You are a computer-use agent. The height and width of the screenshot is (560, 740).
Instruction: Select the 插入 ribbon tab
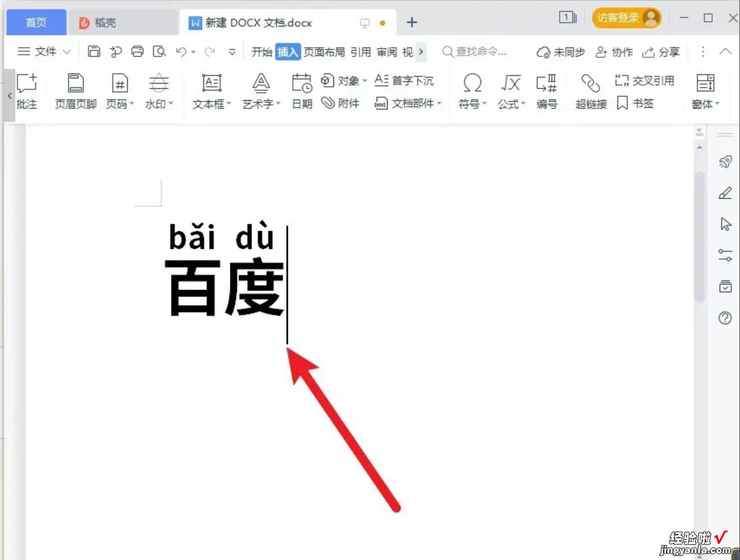[288, 52]
